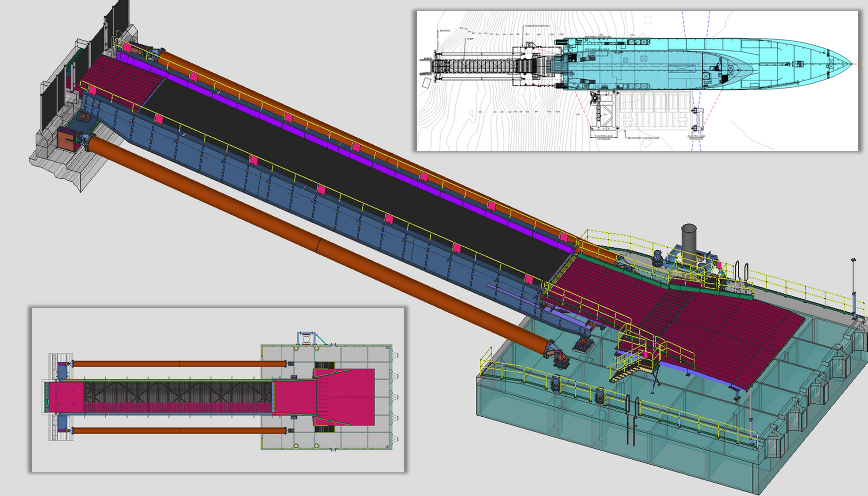Screen dimensions: 868x496
Task: Click the CONCRETE PONTOON label in plan drawing
Action: [x=537, y=26]
